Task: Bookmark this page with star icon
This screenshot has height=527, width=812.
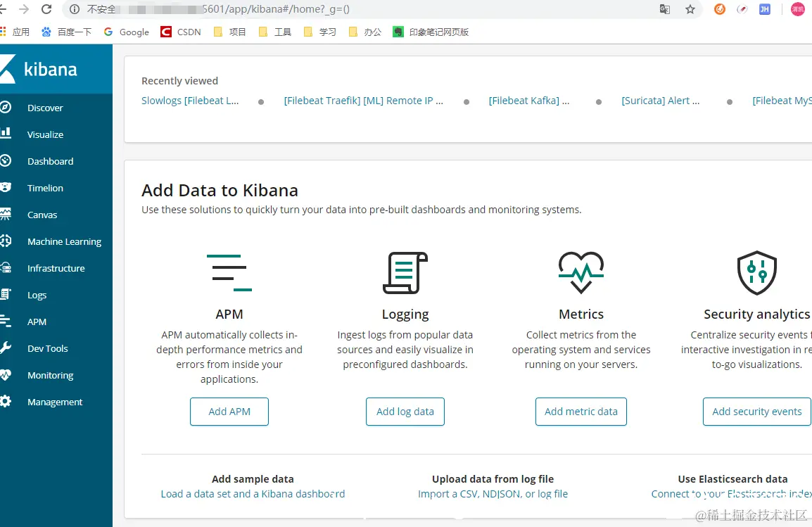Action: point(690,9)
